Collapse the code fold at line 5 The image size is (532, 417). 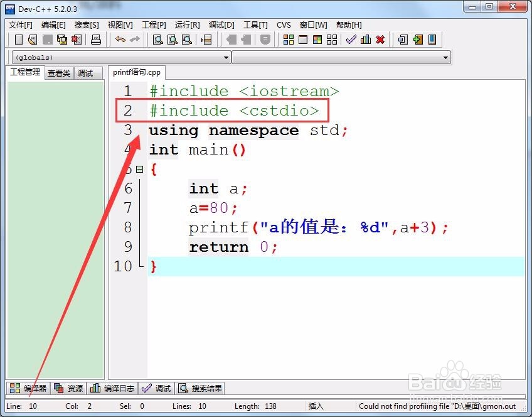point(139,169)
